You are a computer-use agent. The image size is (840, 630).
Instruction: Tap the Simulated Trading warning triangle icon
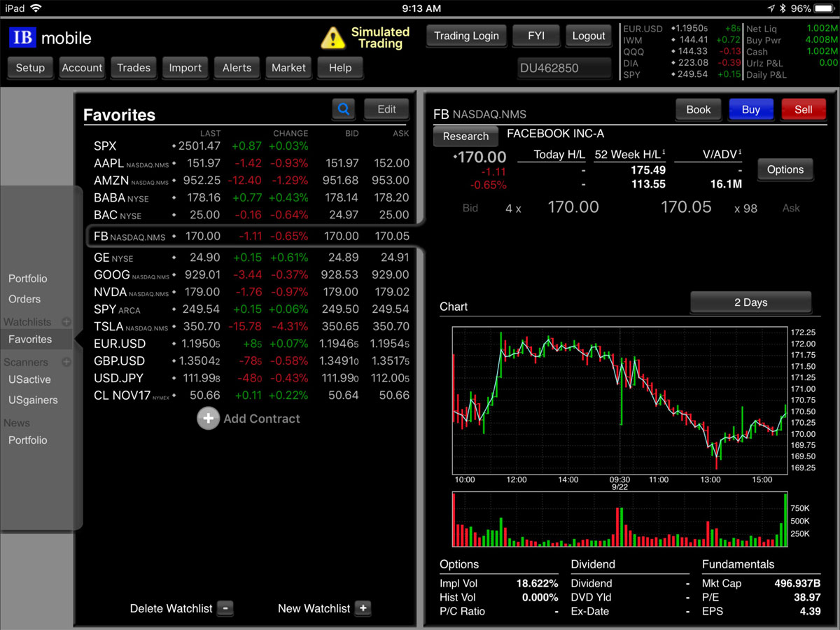332,38
